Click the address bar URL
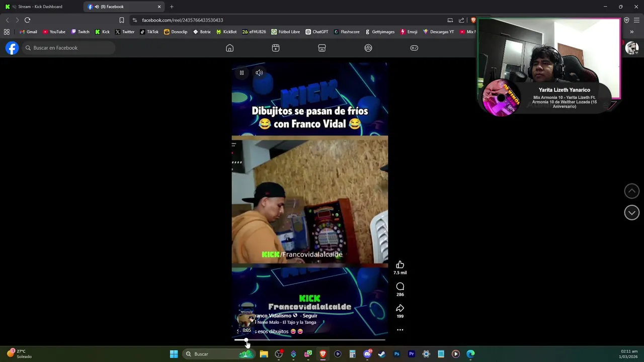The height and width of the screenshot is (362, 644). pos(182,20)
